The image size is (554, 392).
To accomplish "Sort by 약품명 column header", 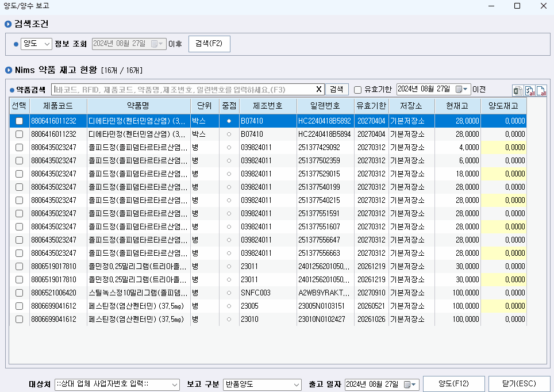I will pos(138,106).
